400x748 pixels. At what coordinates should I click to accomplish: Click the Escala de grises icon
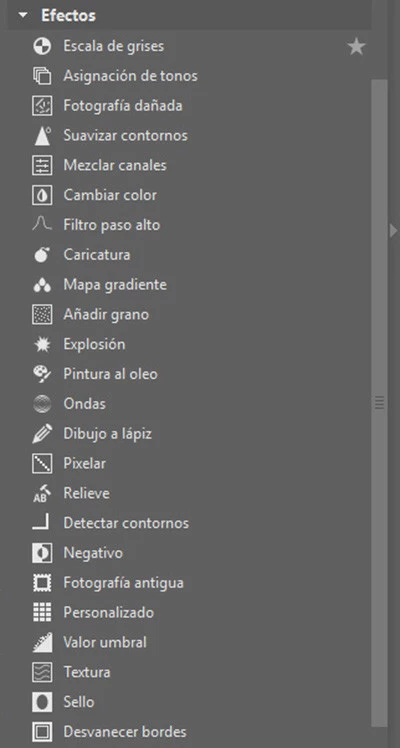[42, 46]
